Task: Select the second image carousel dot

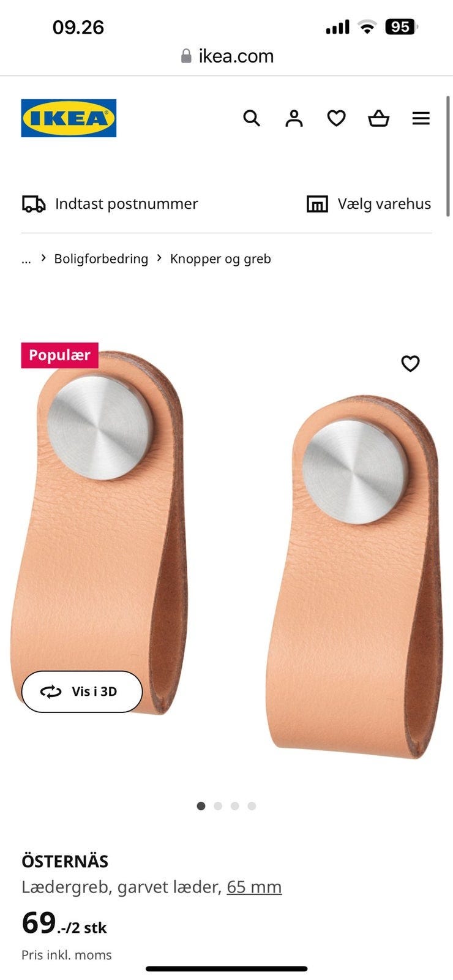Action: click(218, 806)
